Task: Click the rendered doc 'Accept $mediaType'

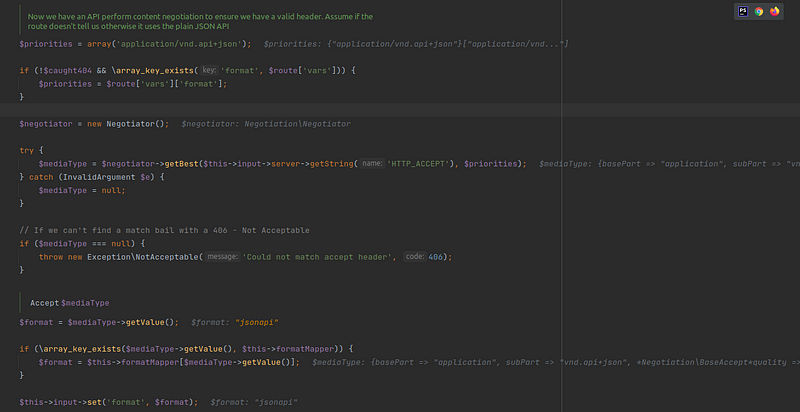Action: click(x=69, y=303)
